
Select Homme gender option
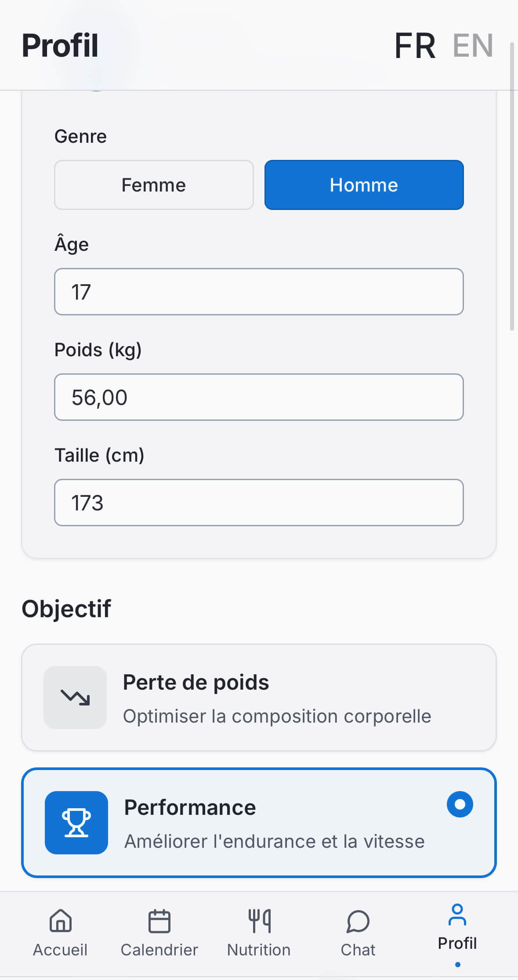[x=364, y=185]
